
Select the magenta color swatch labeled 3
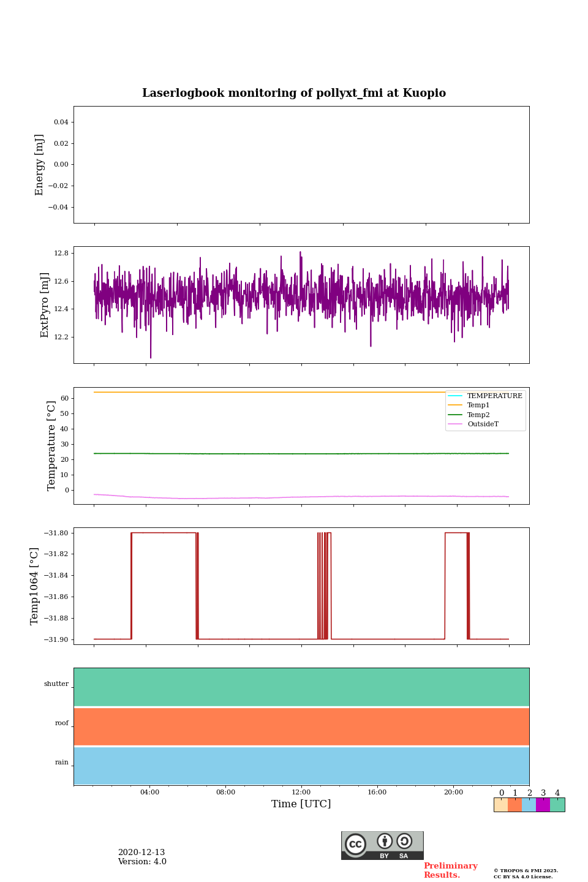click(543, 805)
